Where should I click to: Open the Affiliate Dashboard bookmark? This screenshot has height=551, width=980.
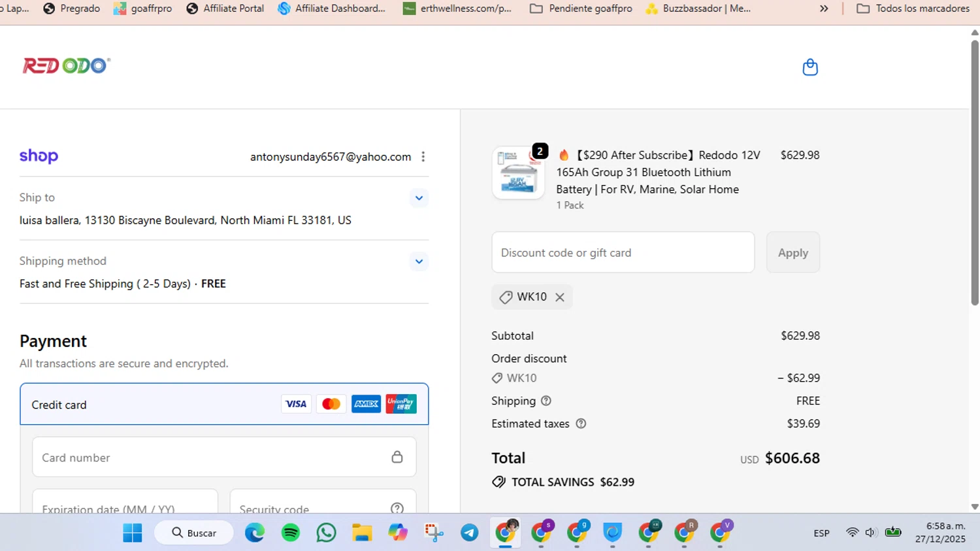332,8
